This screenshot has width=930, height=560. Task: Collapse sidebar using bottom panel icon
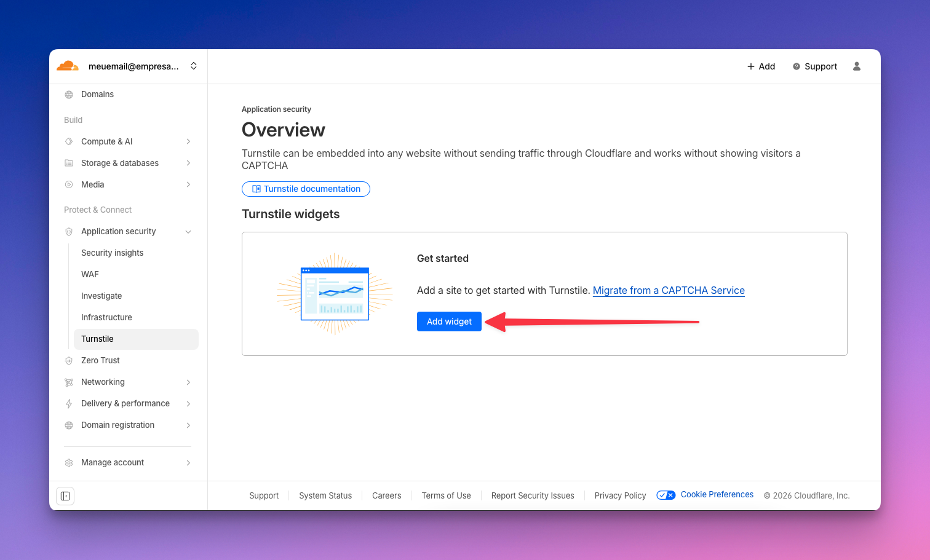click(65, 496)
